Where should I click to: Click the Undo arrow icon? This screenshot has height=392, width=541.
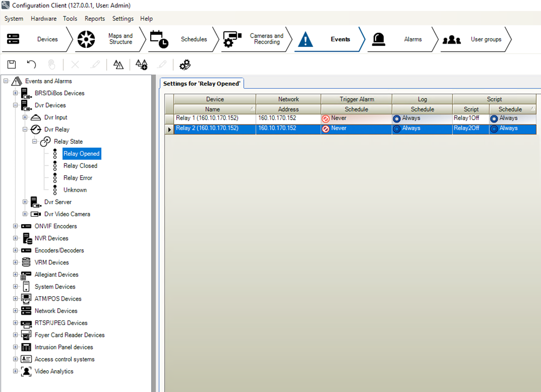point(32,65)
